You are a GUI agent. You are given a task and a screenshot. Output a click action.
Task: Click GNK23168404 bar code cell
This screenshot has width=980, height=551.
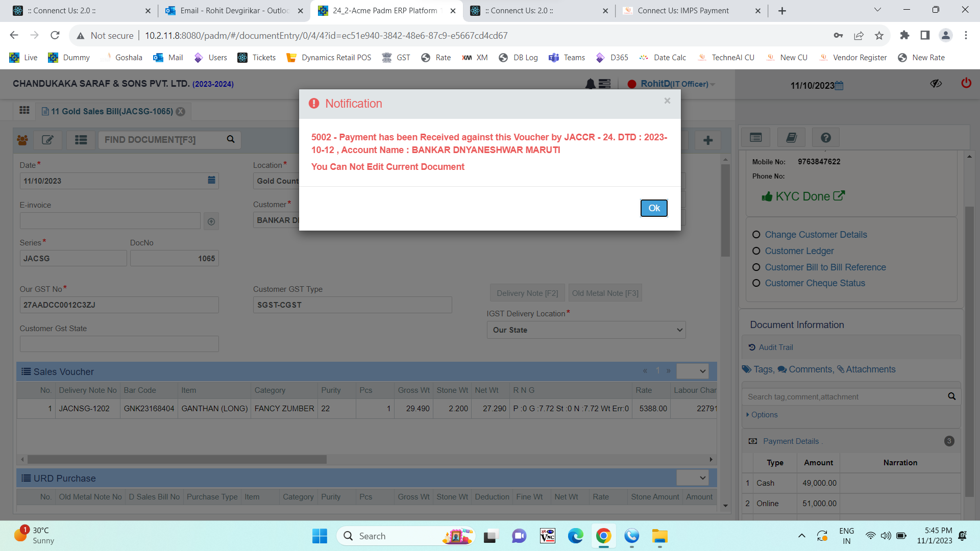click(149, 409)
